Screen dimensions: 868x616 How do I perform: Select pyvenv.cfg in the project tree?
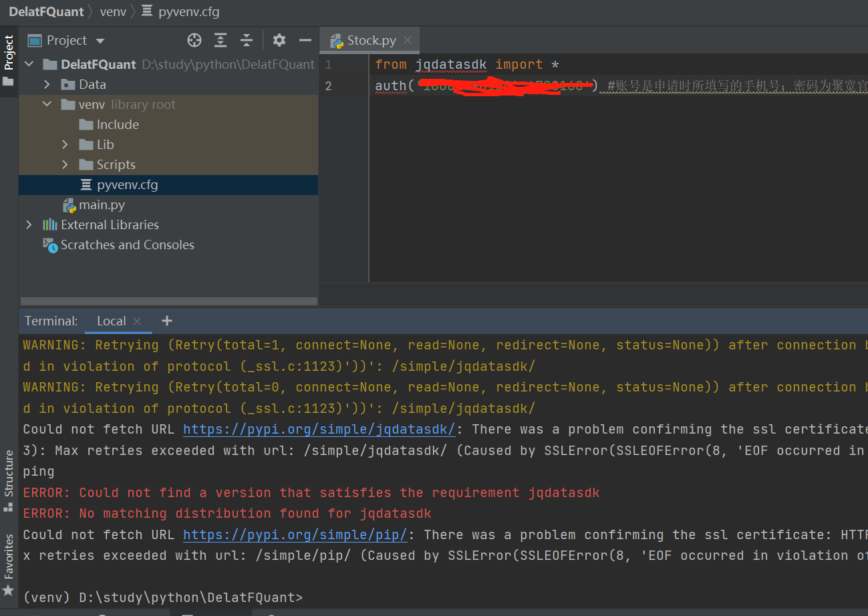(168, 184)
